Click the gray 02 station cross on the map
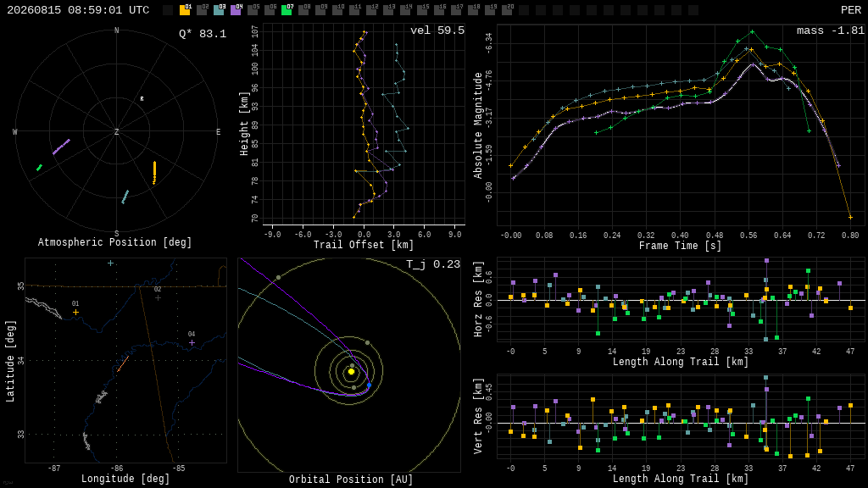Viewport: 868px width, 488px height. pos(158,297)
